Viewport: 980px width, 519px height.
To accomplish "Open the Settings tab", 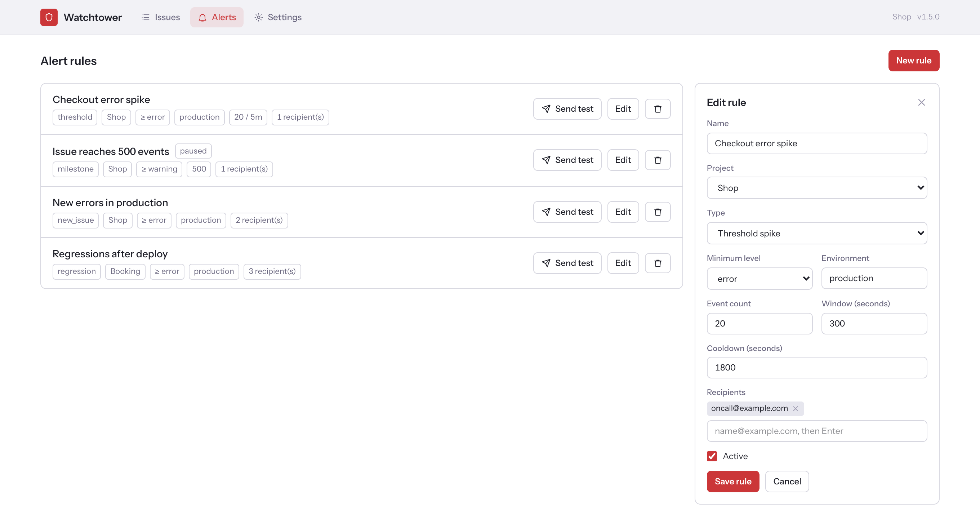I will click(x=278, y=17).
